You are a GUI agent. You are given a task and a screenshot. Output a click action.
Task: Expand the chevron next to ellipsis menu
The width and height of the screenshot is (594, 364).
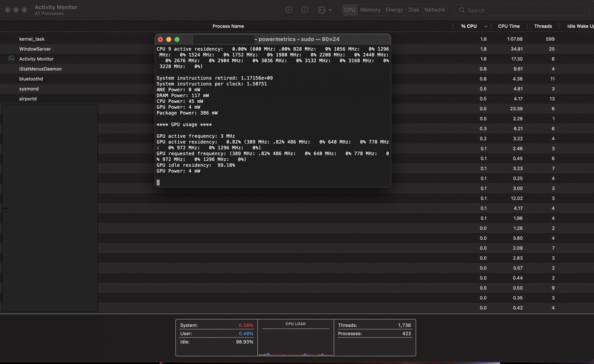click(330, 10)
